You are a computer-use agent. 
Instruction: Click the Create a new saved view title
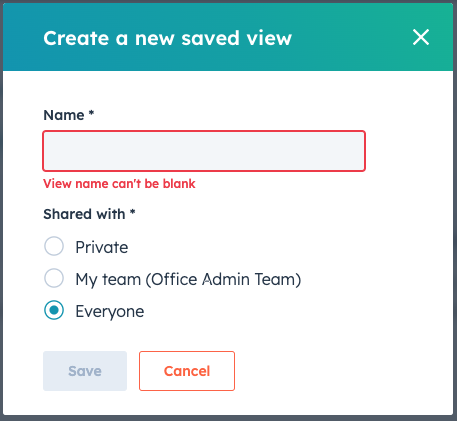pyautogui.click(x=168, y=38)
